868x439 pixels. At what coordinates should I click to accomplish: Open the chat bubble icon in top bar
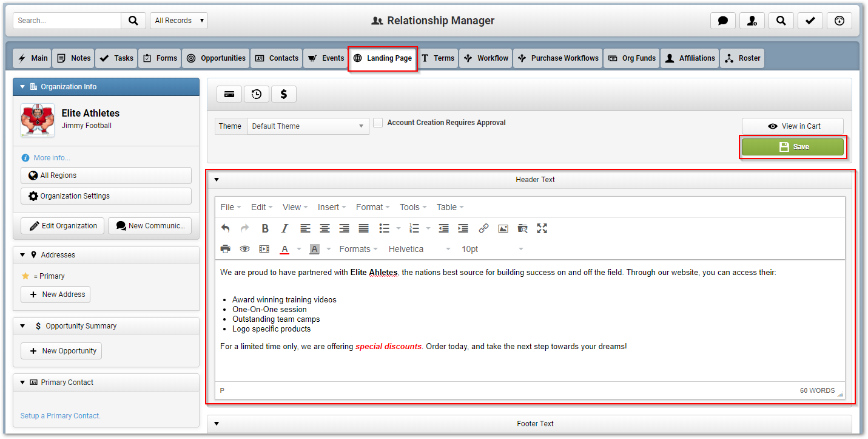point(723,21)
